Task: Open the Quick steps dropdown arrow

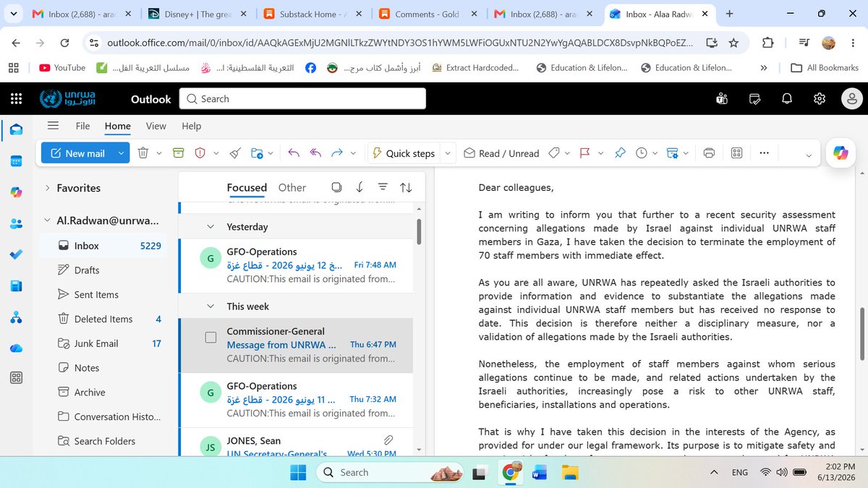Action: coord(448,153)
